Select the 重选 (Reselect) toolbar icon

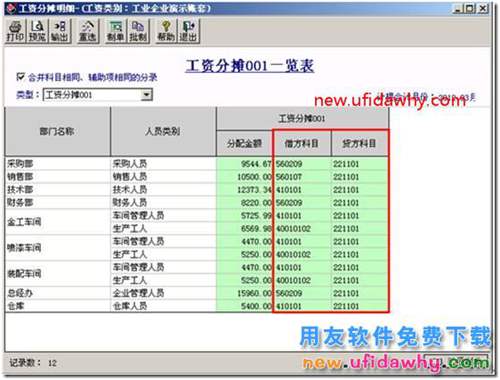click(88, 31)
